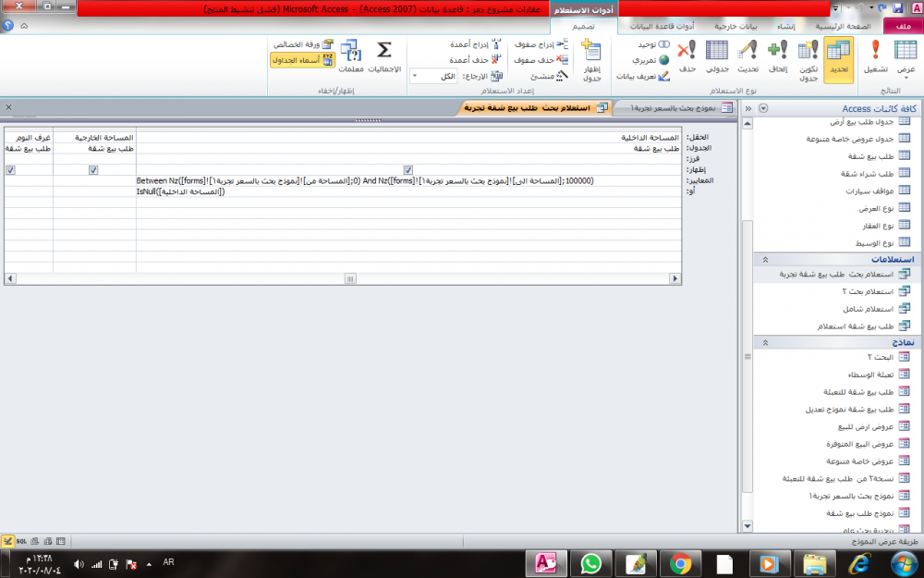Click إدراج صفوف insert rows
This screenshot has height=578, width=924.
pos(541,44)
